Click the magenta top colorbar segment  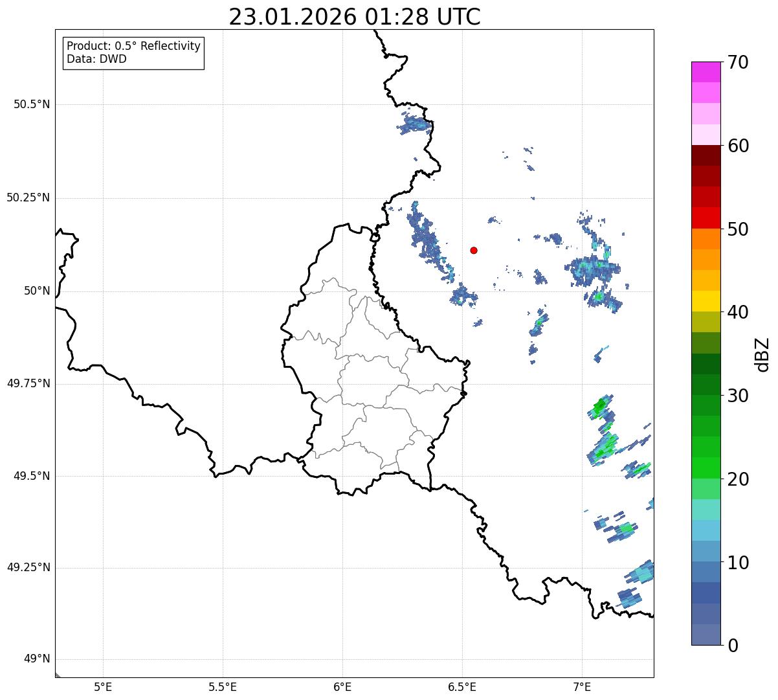[x=706, y=72]
